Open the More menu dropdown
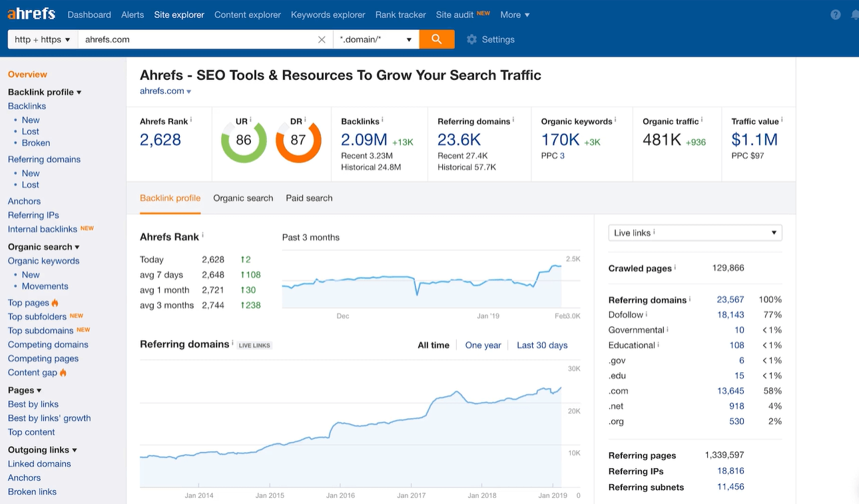 tap(515, 15)
